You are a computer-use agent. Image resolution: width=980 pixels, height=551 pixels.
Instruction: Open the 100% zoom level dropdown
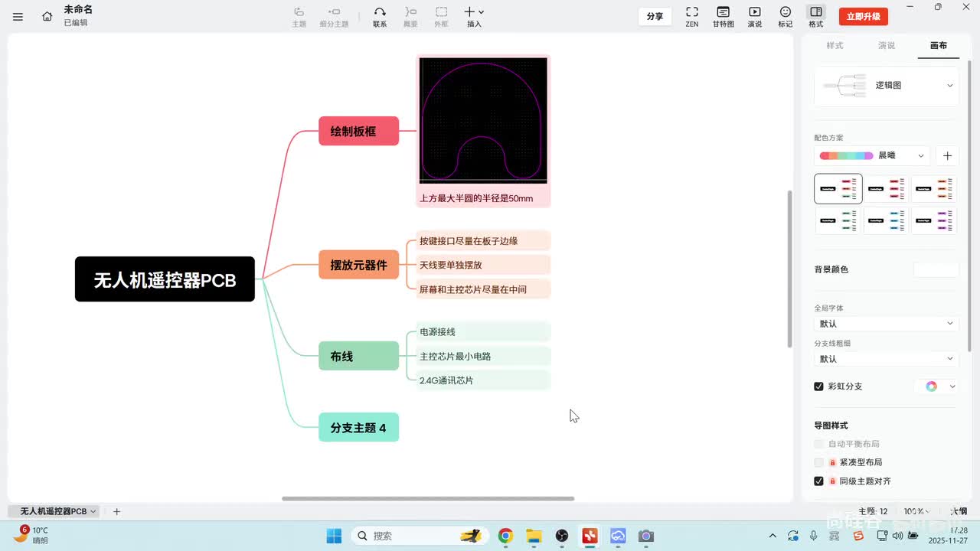coord(916,511)
